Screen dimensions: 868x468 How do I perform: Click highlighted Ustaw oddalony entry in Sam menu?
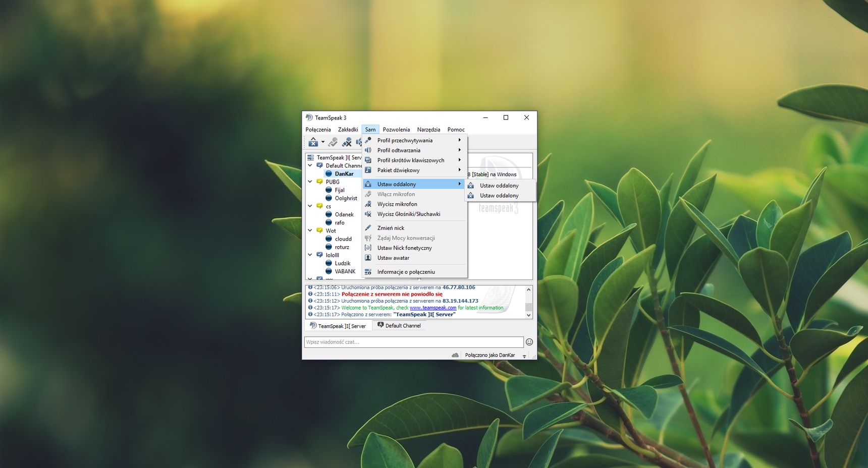(414, 184)
